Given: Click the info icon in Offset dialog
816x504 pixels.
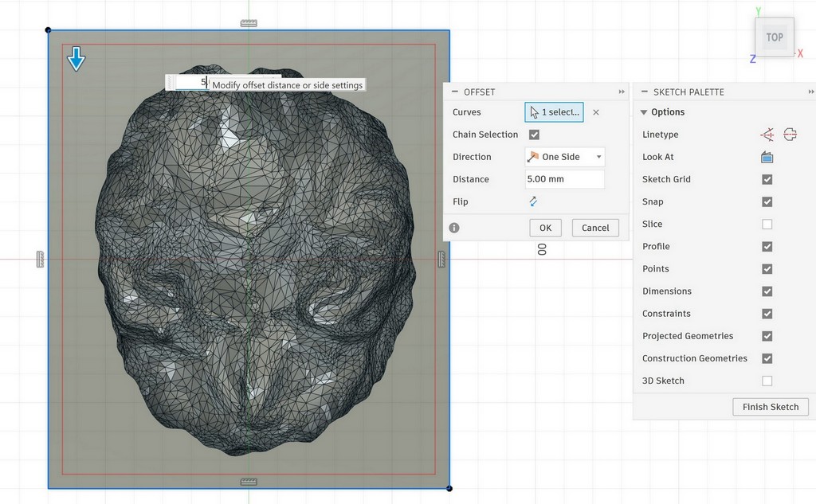Looking at the screenshot, I should [454, 228].
